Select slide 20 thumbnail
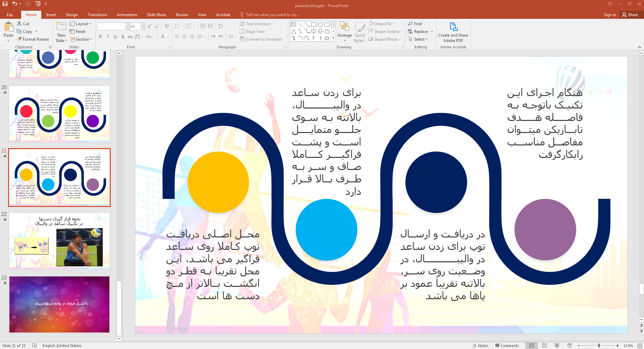The width and height of the screenshot is (644, 349). coord(59,114)
